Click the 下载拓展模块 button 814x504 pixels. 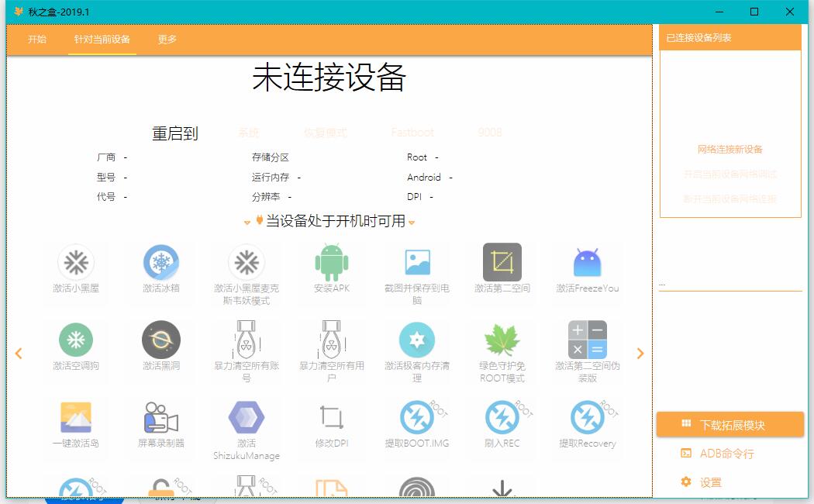coord(730,425)
